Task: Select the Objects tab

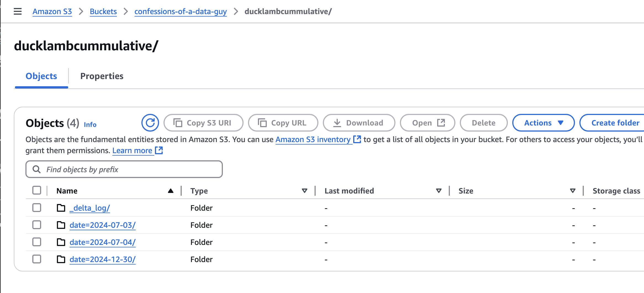Action: 41,76
